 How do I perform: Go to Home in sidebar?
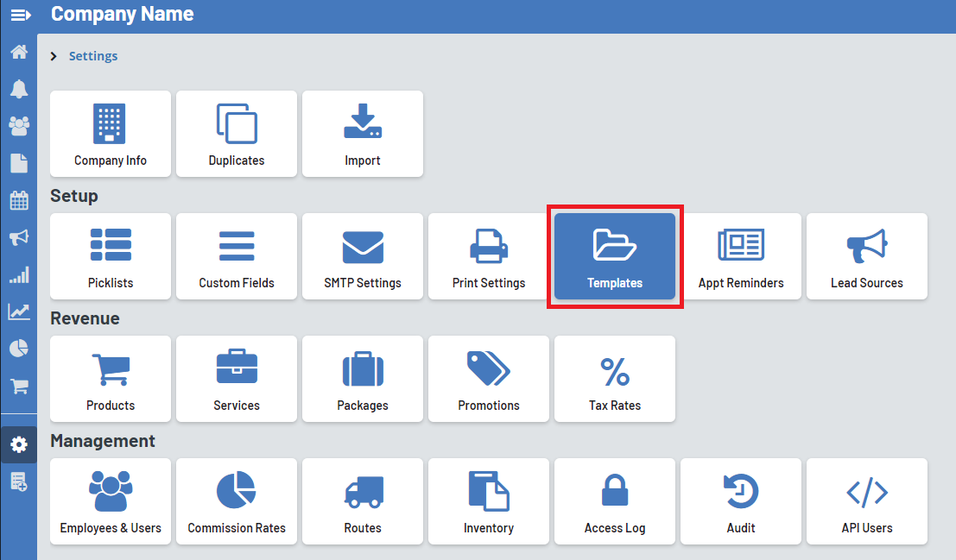(18, 52)
